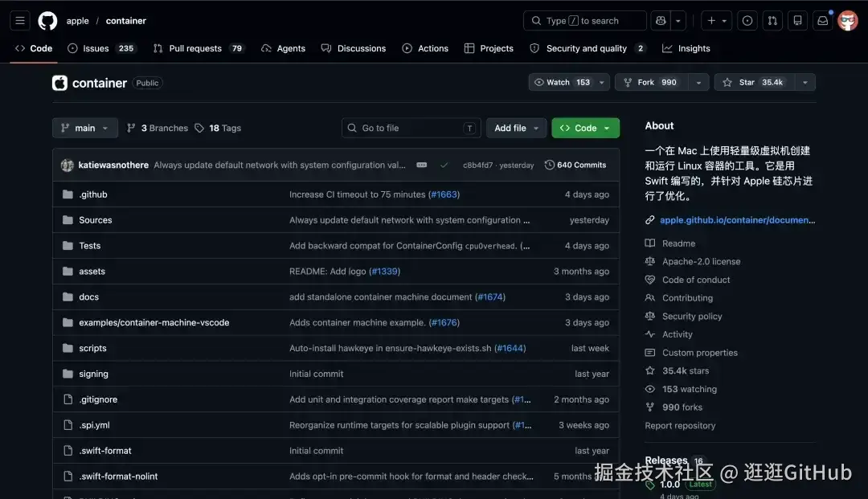Open the .gitignore file
Viewport: 868px width, 499px height.
pos(98,399)
